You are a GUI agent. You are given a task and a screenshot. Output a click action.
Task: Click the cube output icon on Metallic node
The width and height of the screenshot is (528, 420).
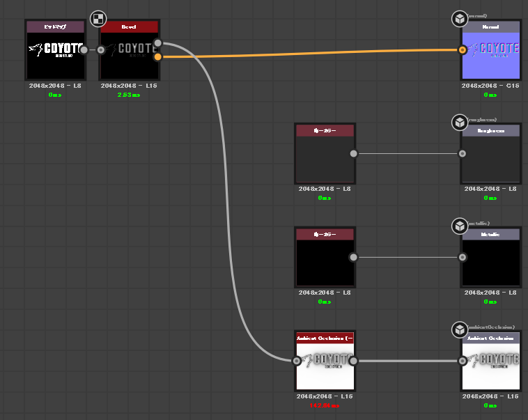460,226
